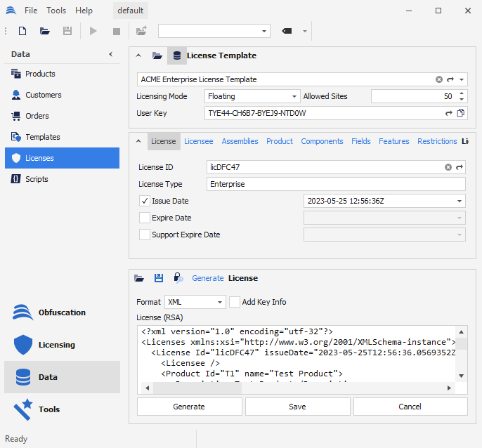This screenshot has width=482, height=448.
Task: Click the Cancel button
Action: 410,407
